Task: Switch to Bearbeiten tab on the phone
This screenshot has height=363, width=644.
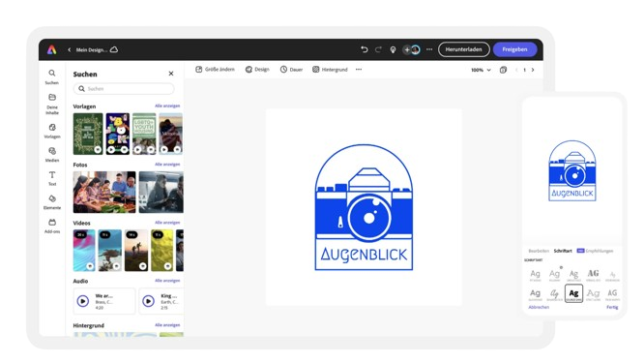Action: [x=539, y=251]
